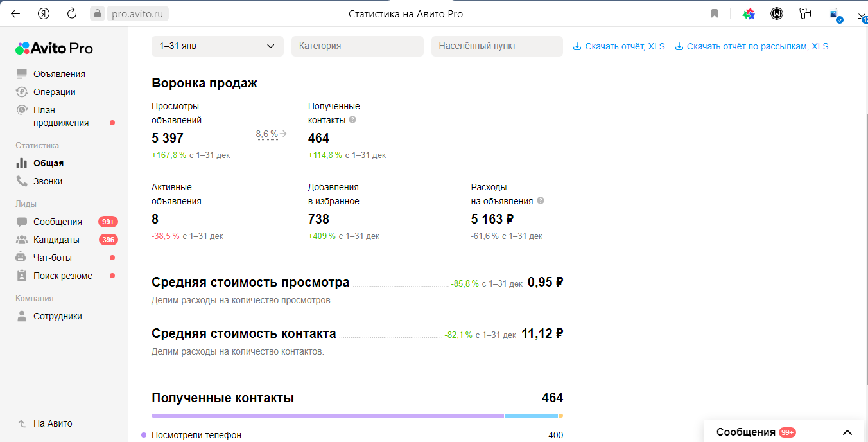The height and width of the screenshot is (442, 868).
Task: Open План продвижения in the sidebar
Action: click(x=61, y=116)
